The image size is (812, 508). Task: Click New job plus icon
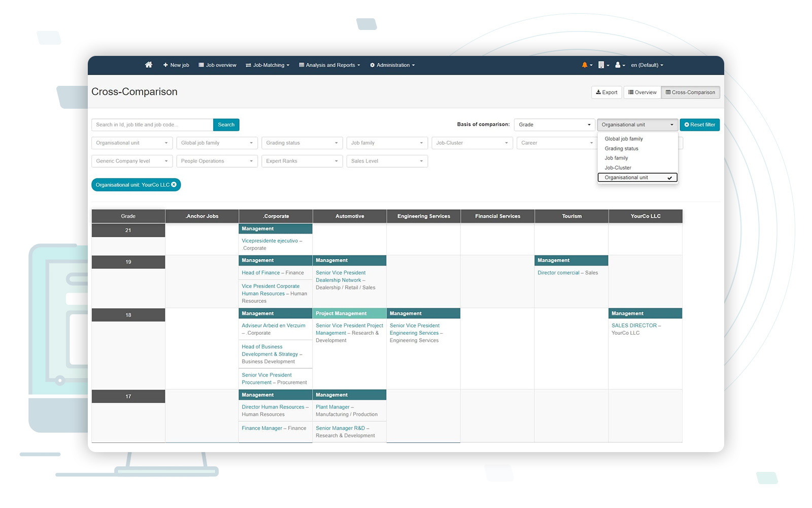[176, 65]
